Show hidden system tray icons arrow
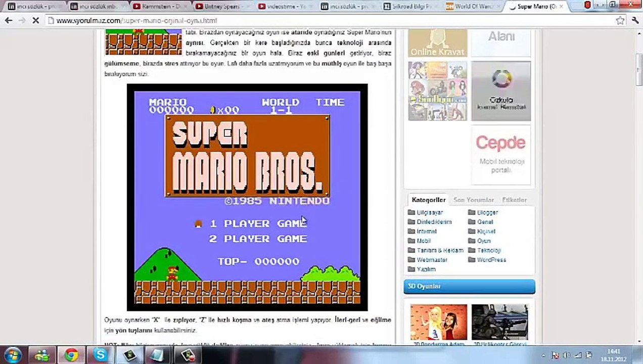 [x=543, y=356]
